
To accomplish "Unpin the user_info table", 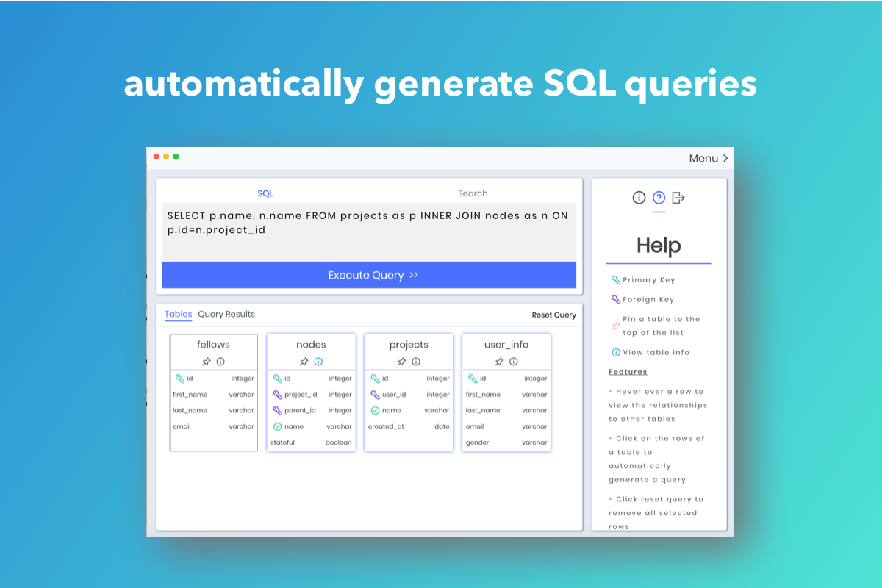I will tap(498, 362).
